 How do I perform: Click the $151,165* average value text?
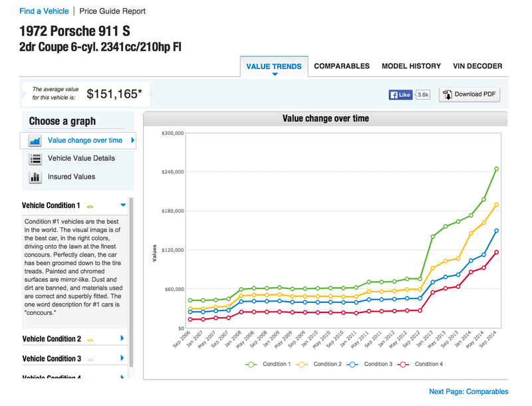click(114, 94)
